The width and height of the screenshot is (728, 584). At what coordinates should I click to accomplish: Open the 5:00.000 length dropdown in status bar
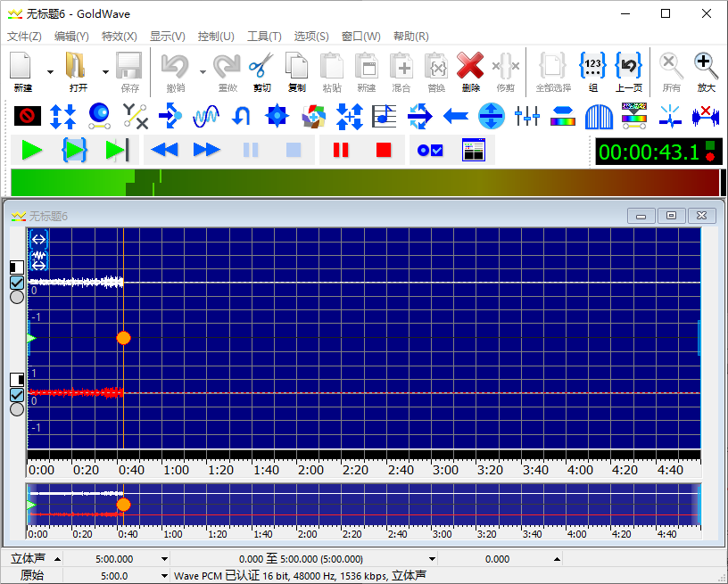click(x=164, y=559)
